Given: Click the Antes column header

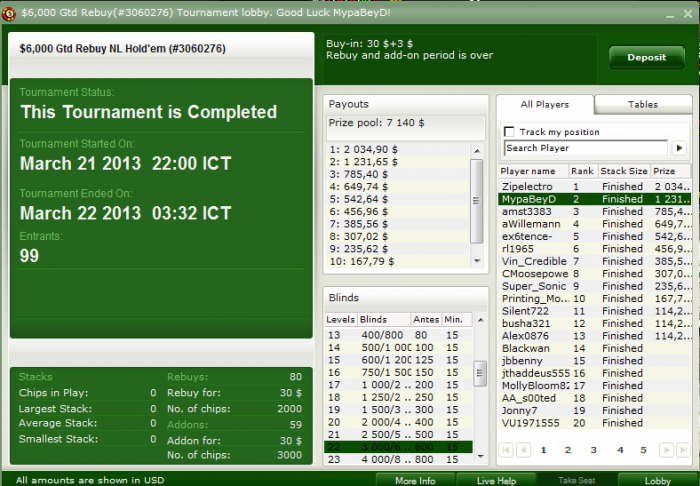Looking at the screenshot, I should [x=426, y=320].
